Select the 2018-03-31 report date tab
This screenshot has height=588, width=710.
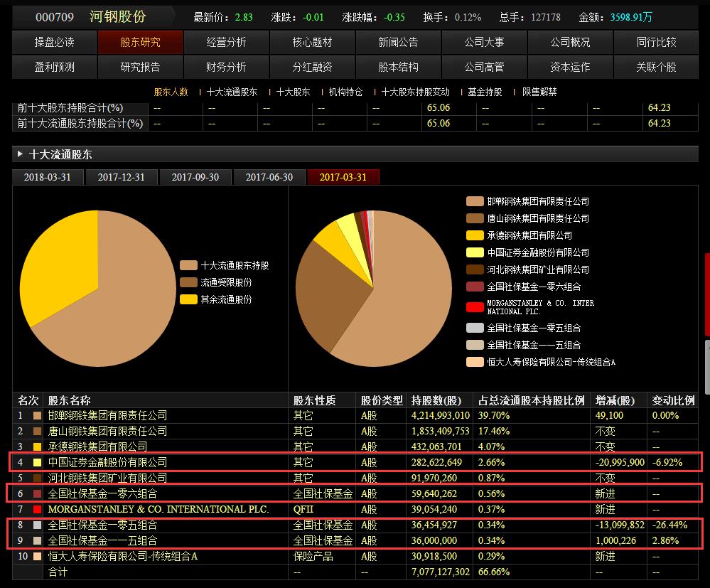pos(48,177)
